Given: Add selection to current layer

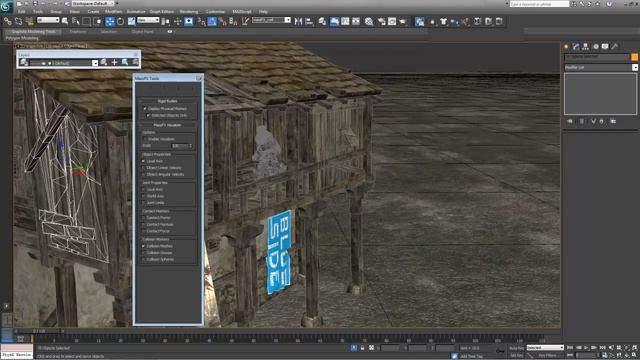Looking at the screenshot, I should coord(114,62).
